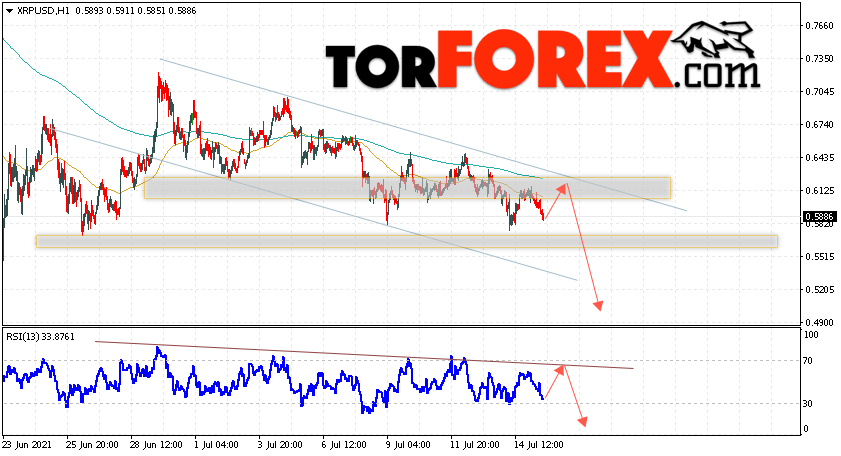The width and height of the screenshot is (841, 456).
Task: Select the 0.6125 price axis label
Action: [820, 190]
